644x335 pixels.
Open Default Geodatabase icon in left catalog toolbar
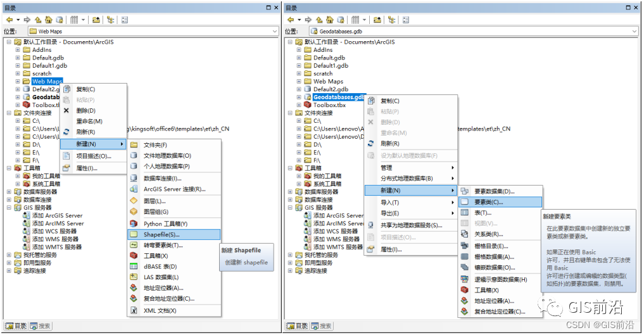point(60,20)
